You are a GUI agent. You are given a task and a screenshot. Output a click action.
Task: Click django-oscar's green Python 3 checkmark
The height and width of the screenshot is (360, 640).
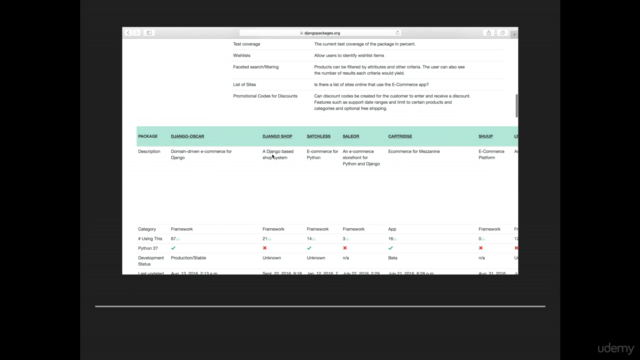point(173,248)
